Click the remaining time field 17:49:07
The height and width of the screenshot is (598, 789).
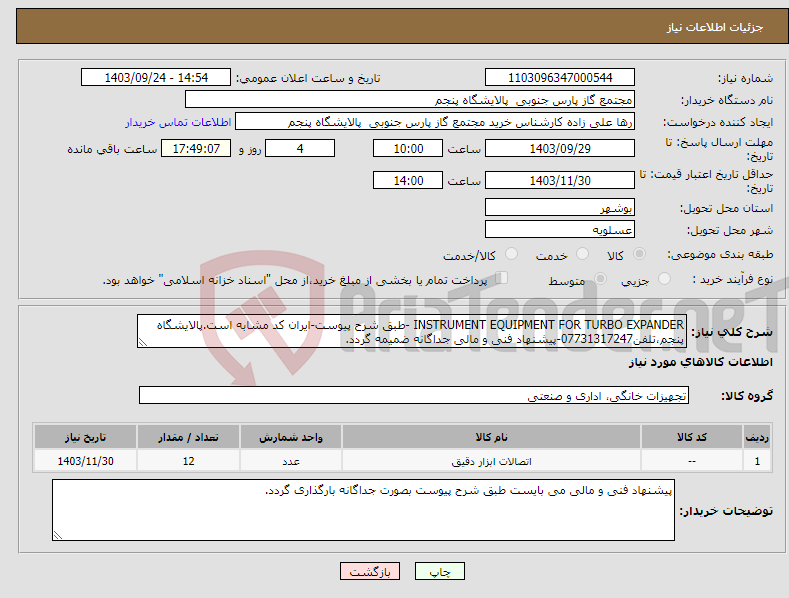click(x=196, y=148)
